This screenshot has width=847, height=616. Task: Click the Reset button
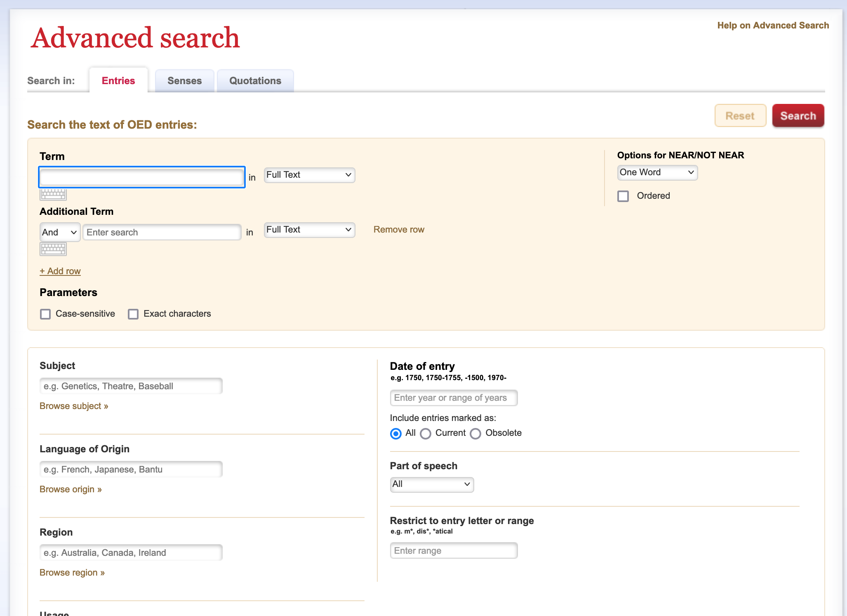pos(740,116)
